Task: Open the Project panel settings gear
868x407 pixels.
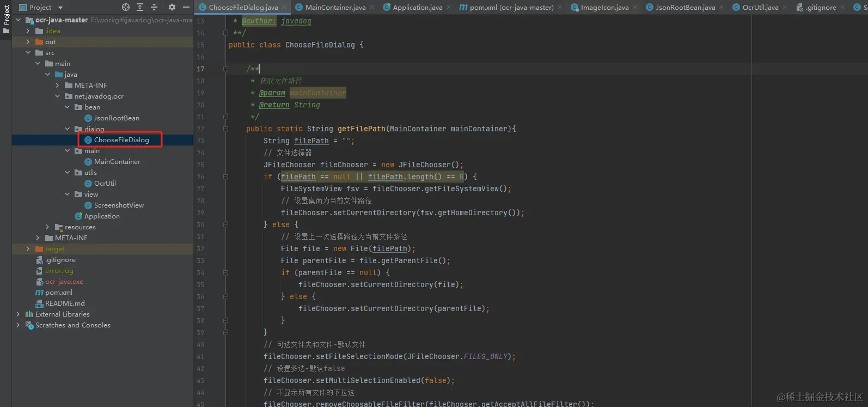Action: click(172, 7)
